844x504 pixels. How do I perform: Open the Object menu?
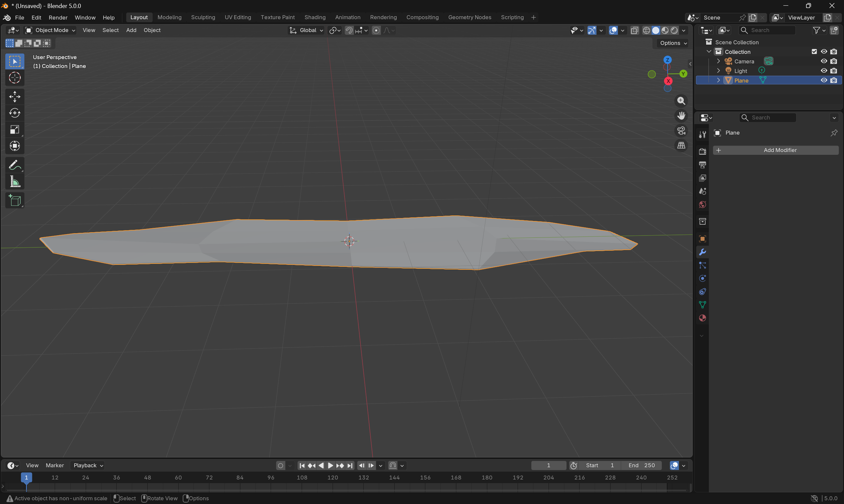[152, 30]
